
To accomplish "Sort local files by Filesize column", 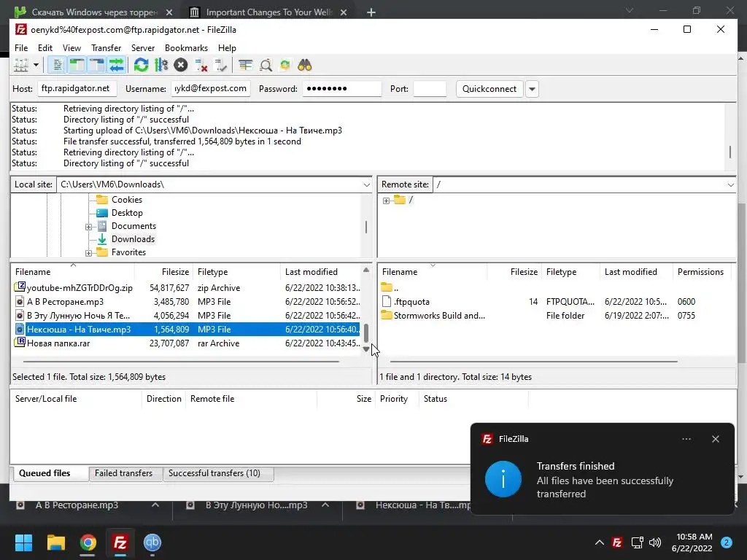I will 175,272.
